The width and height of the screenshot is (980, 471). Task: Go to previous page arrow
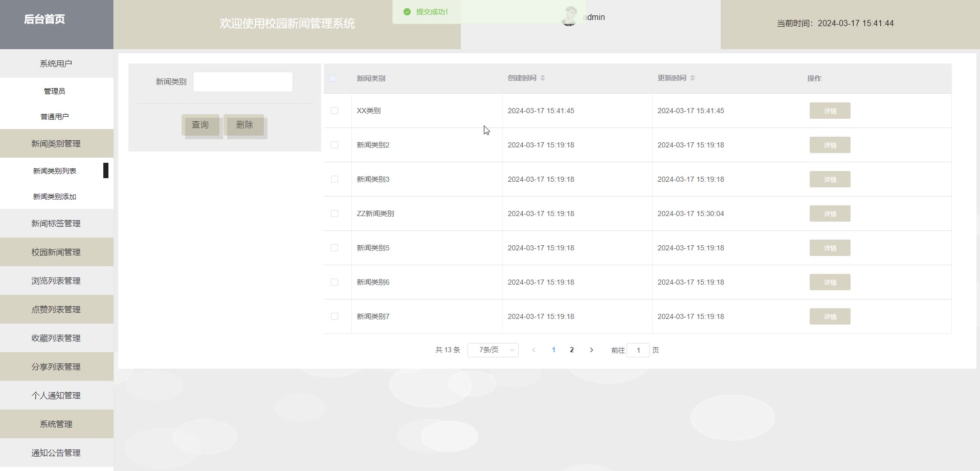533,350
